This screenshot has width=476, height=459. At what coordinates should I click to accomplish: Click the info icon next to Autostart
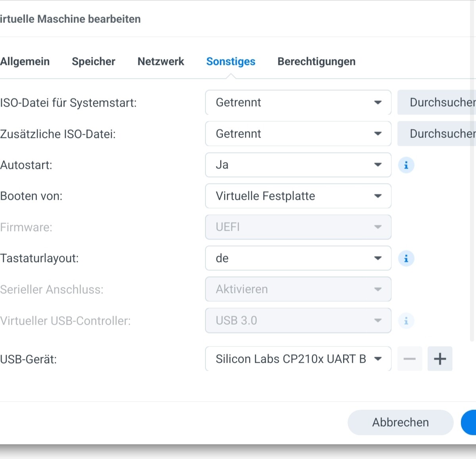[x=406, y=165]
